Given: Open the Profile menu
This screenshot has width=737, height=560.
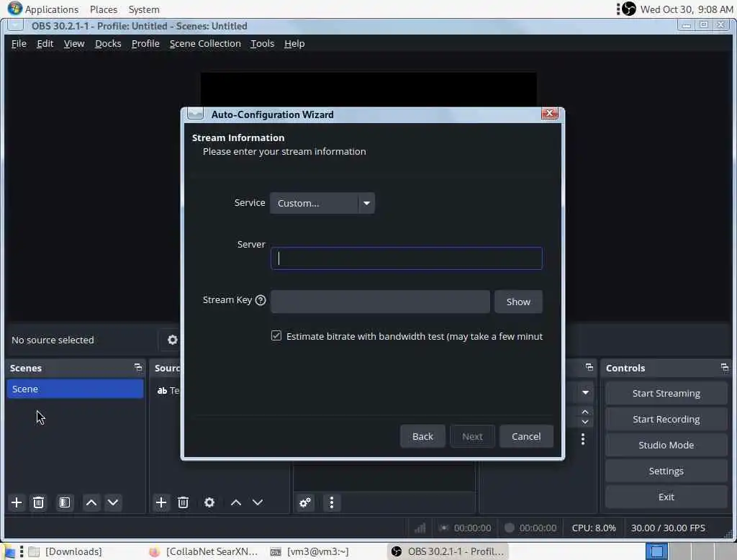Looking at the screenshot, I should coord(145,44).
